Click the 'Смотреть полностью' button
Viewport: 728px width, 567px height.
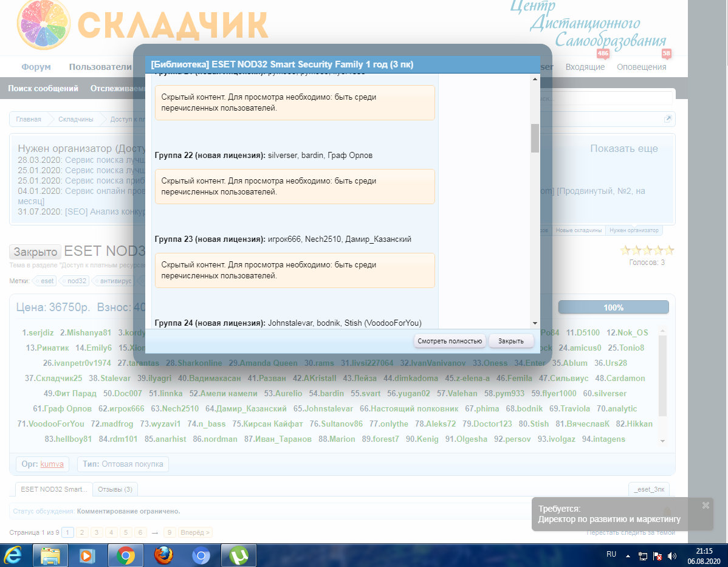pyautogui.click(x=450, y=341)
